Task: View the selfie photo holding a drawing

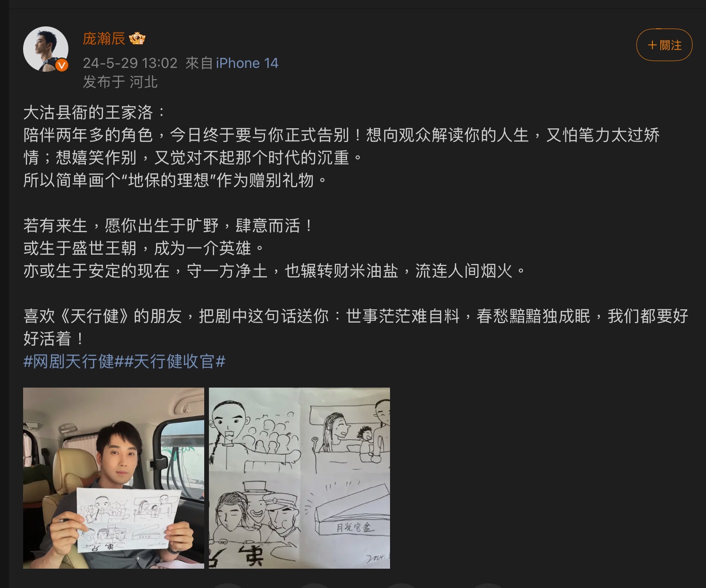Action: (x=114, y=478)
